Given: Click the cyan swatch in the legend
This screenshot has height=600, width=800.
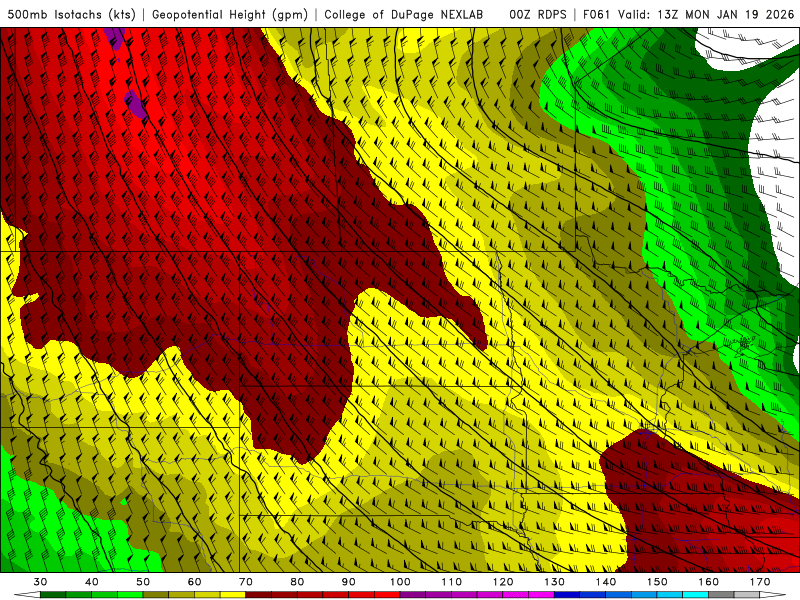Looking at the screenshot, I should coord(695,595).
